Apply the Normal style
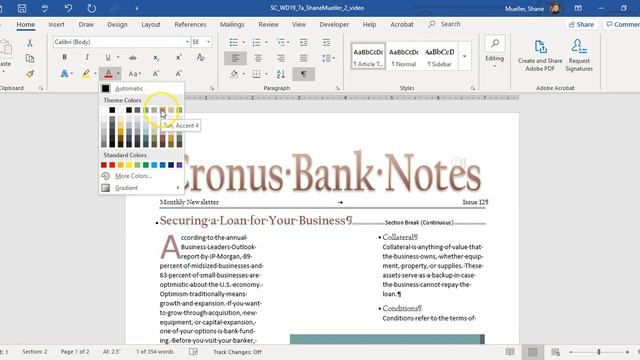The width and height of the screenshot is (640, 360). [404, 56]
